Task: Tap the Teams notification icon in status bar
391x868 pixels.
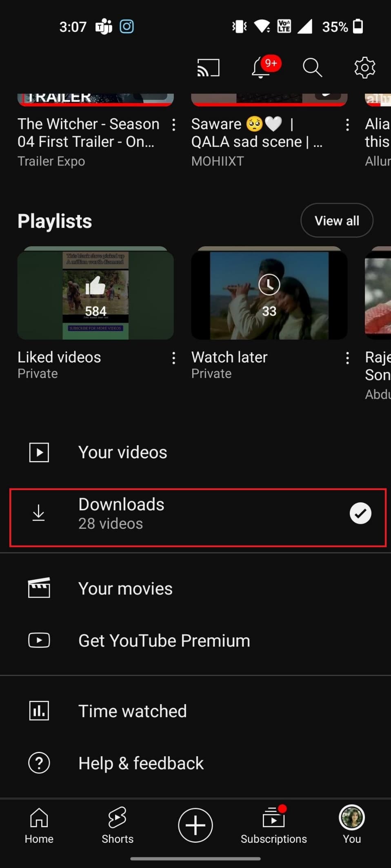Action: coord(104,27)
